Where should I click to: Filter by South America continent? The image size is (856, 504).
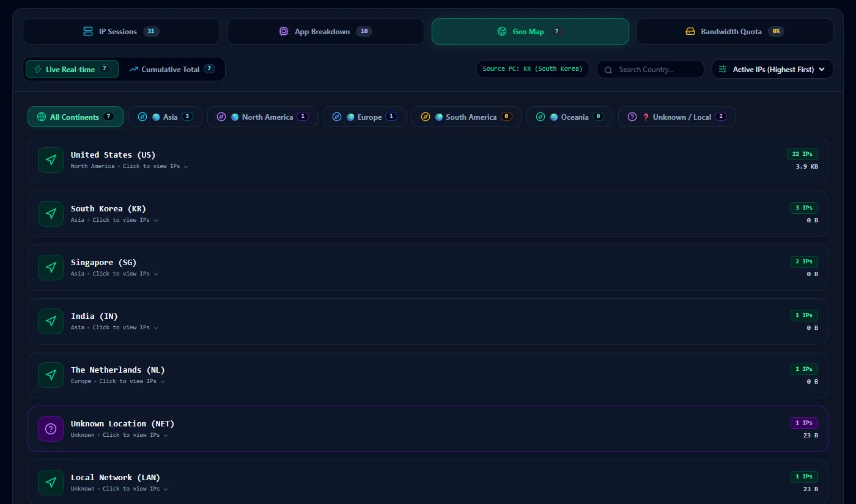(466, 117)
